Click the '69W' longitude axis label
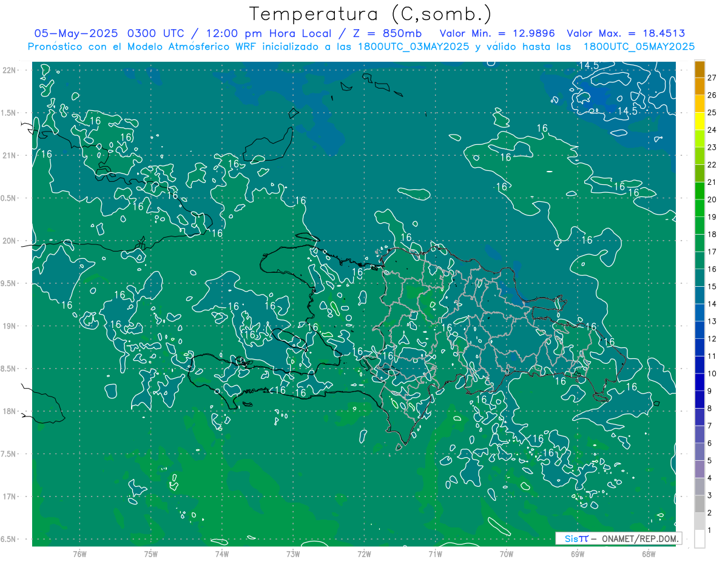This screenshot has height=562, width=728. (x=578, y=554)
